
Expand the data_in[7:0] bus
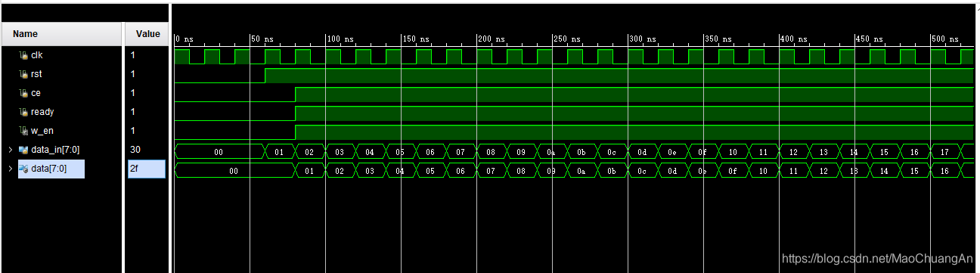tap(10, 150)
